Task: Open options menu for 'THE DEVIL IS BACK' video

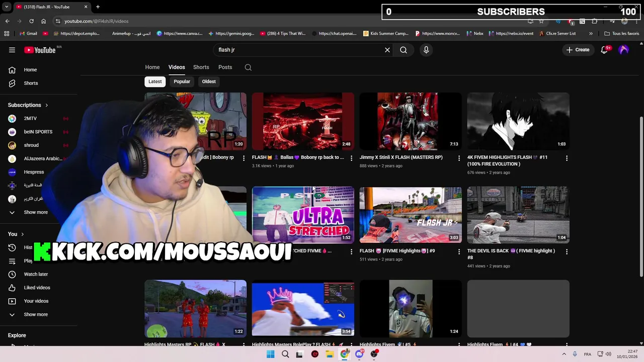Action: pyautogui.click(x=567, y=251)
